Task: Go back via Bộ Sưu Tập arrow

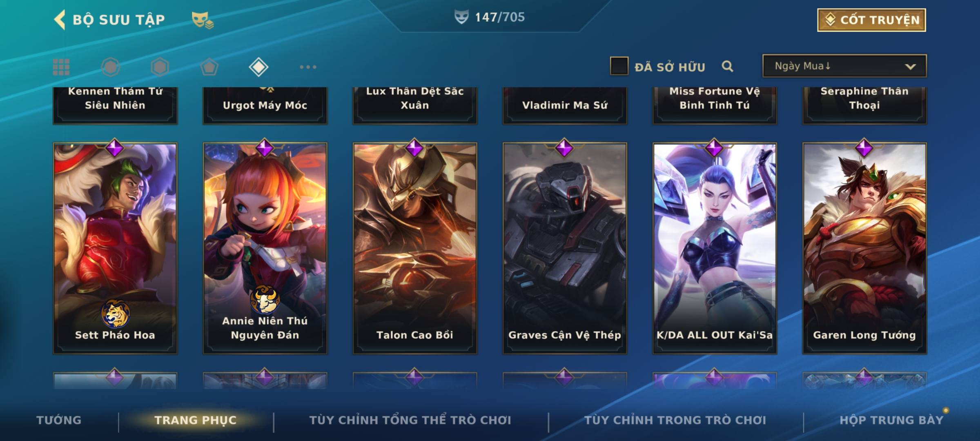Action: tap(60, 20)
